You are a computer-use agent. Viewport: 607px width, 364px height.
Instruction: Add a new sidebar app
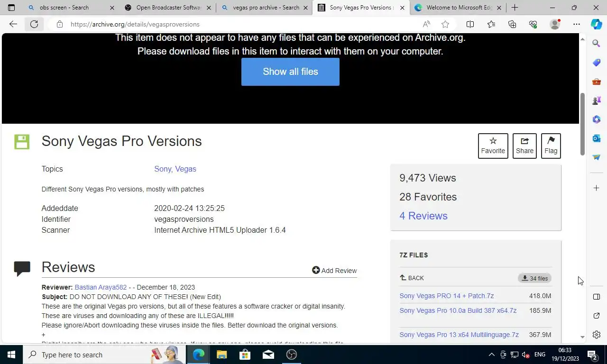597,188
